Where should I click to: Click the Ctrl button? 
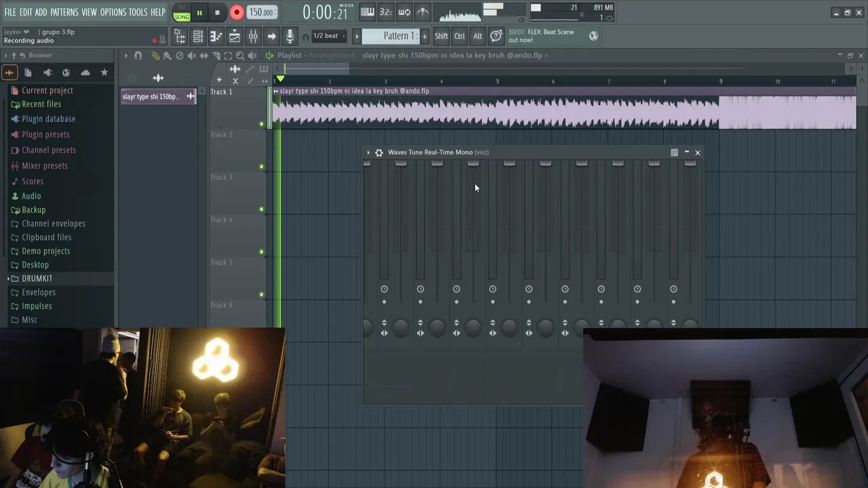[460, 36]
